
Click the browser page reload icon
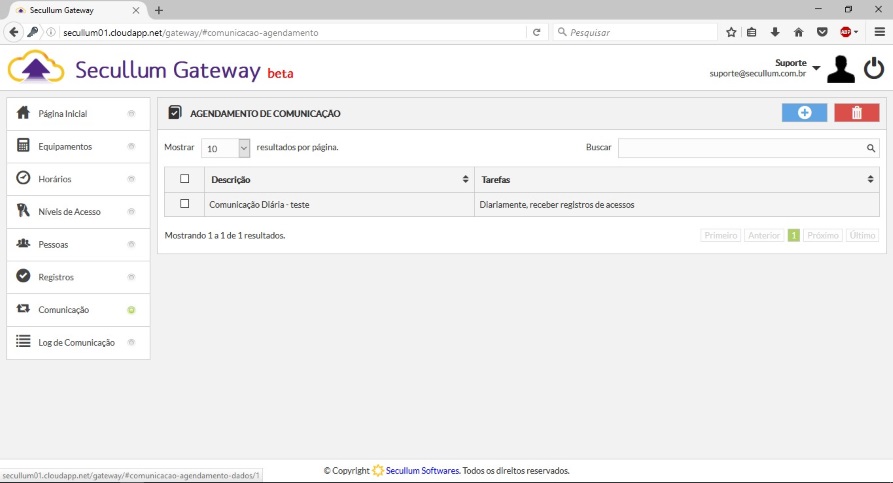click(x=537, y=32)
